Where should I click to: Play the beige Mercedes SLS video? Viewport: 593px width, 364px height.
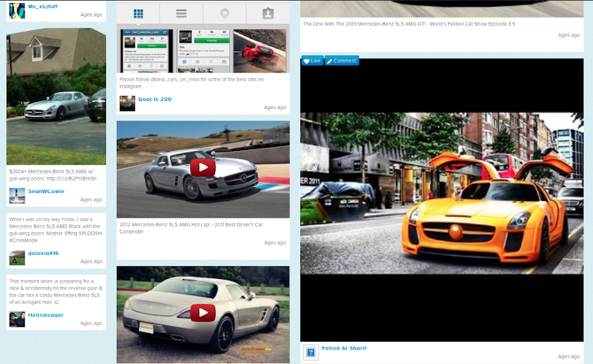pyautogui.click(x=203, y=312)
